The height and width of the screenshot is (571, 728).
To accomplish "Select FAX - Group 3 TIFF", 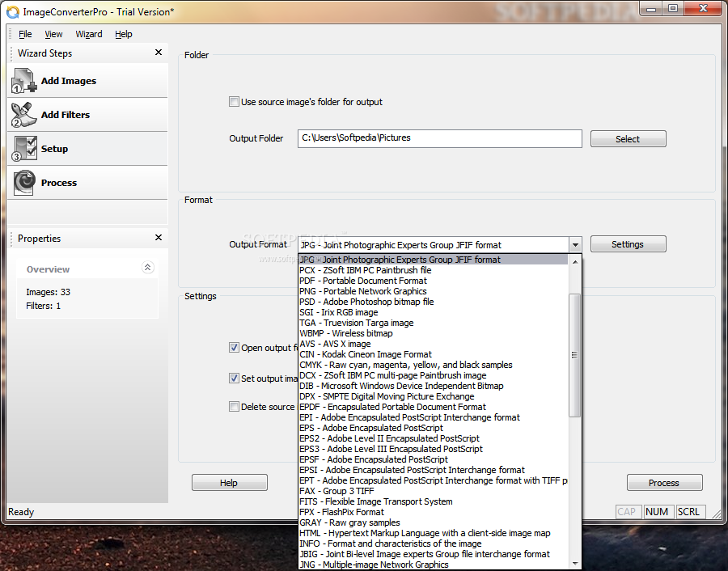I will [434, 491].
